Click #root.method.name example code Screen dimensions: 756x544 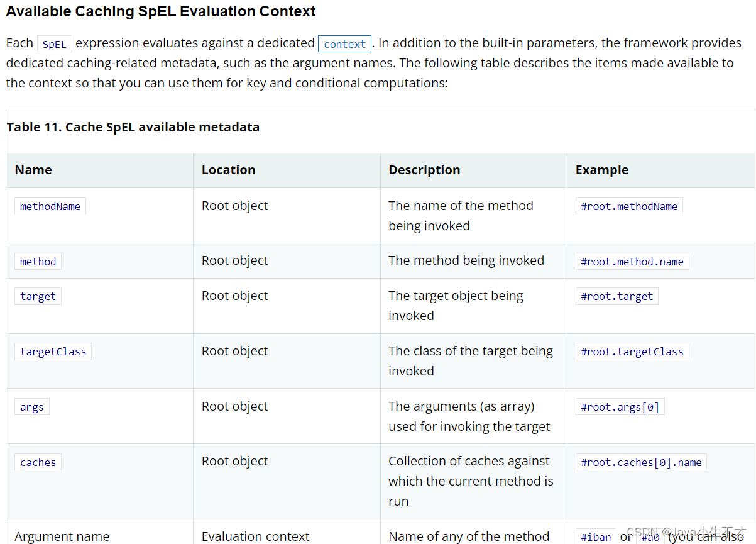pos(632,262)
